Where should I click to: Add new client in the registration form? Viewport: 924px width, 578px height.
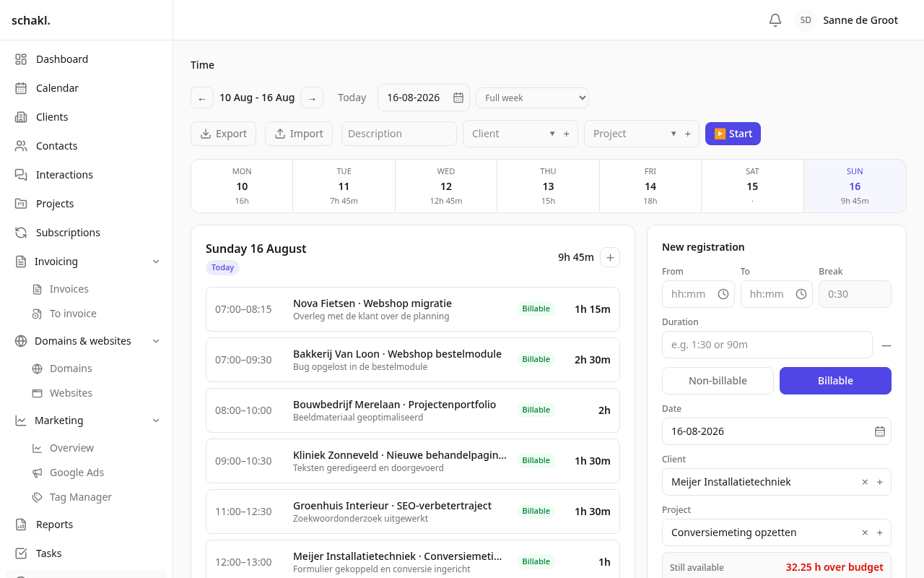(x=880, y=482)
